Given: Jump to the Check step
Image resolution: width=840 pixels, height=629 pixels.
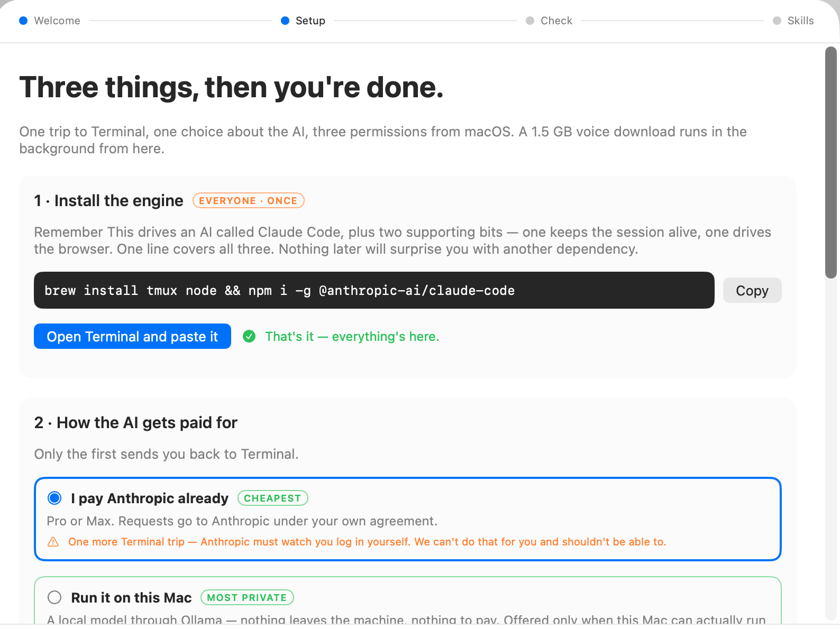Looking at the screenshot, I should pyautogui.click(x=549, y=21).
